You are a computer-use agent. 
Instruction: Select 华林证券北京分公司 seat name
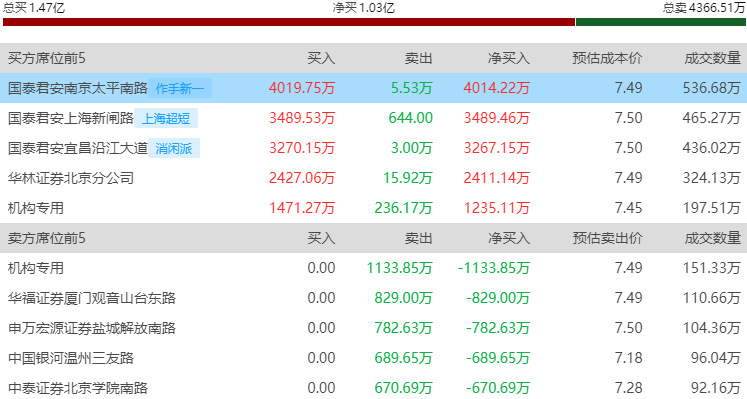71,178
